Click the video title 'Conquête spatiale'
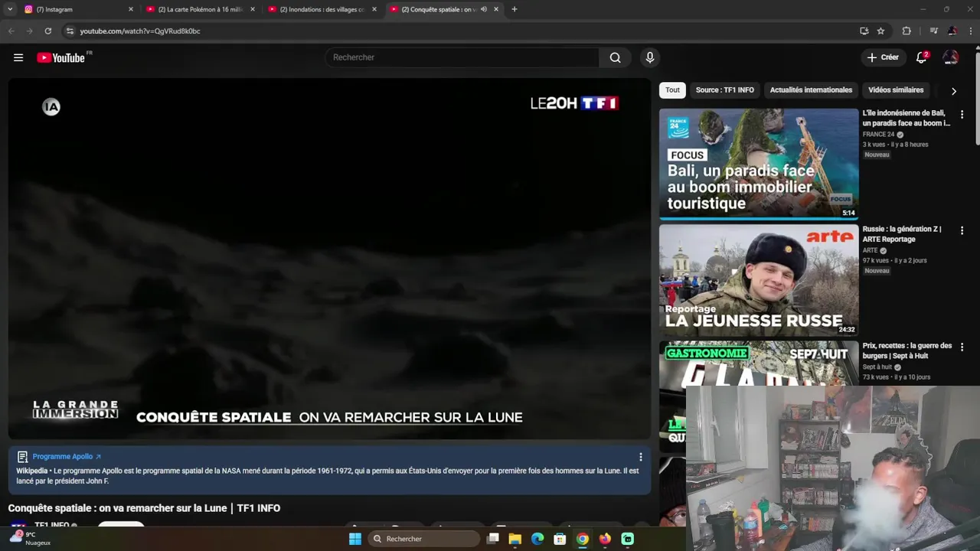 point(144,508)
